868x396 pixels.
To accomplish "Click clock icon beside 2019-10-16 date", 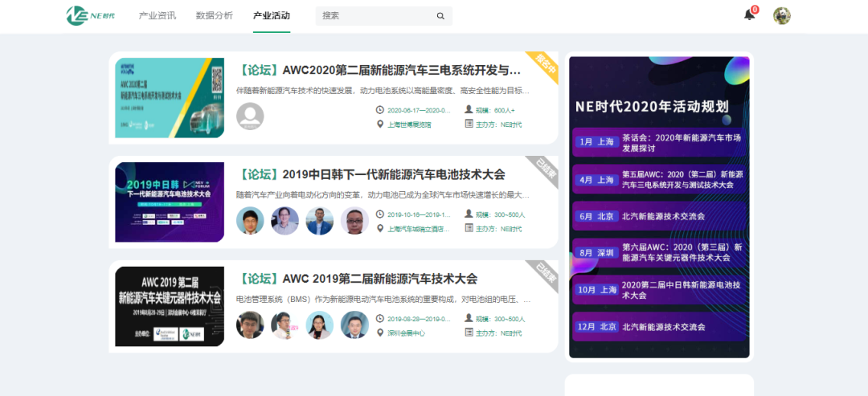I will [x=379, y=214].
